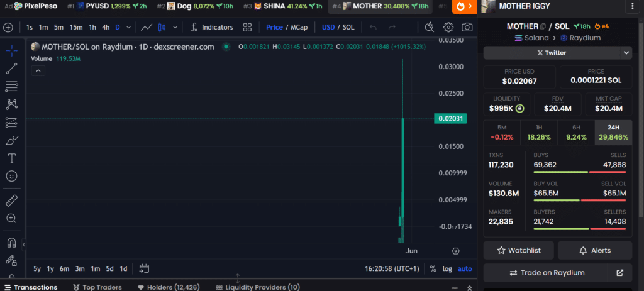The height and width of the screenshot is (291, 644).
Task: Open the go to date calendar icon
Action: point(144,269)
